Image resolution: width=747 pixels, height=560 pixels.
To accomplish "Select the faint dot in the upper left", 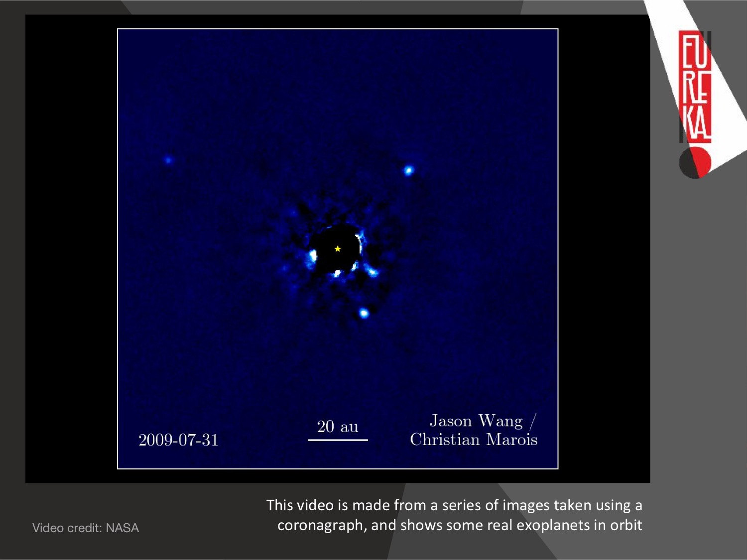I will tap(168, 160).
